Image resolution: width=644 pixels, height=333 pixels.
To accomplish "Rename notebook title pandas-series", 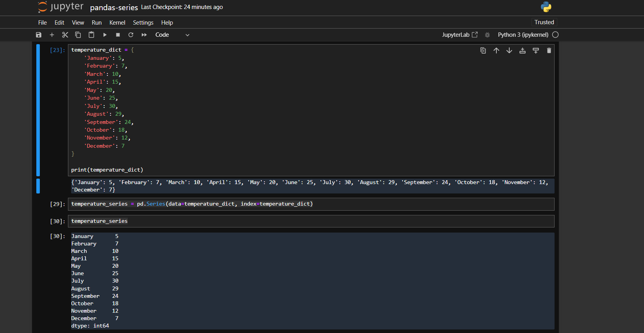I will (x=114, y=7).
